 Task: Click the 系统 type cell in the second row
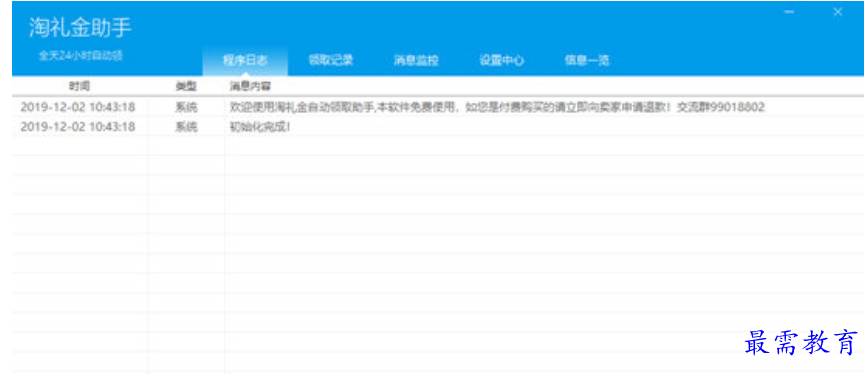point(186,127)
